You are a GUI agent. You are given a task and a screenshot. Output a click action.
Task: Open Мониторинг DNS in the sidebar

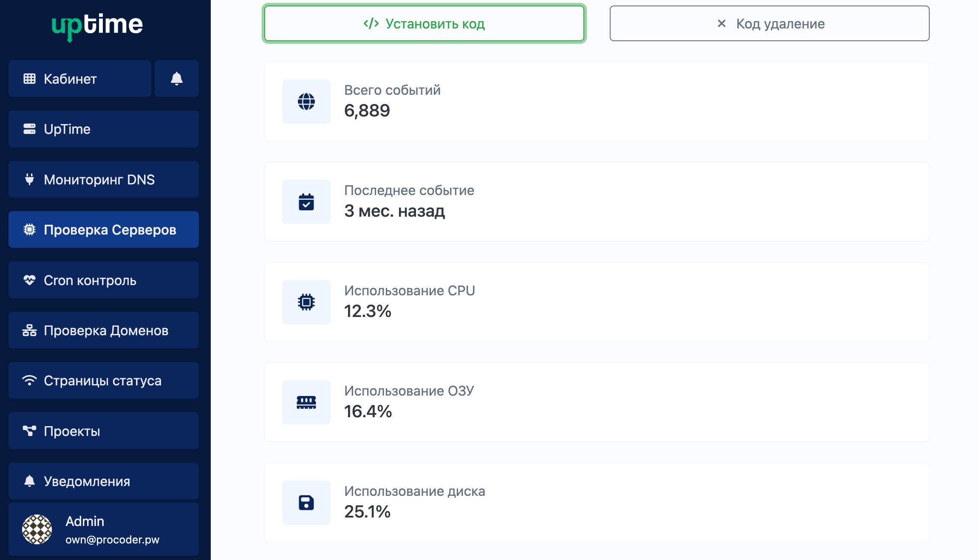click(x=103, y=179)
